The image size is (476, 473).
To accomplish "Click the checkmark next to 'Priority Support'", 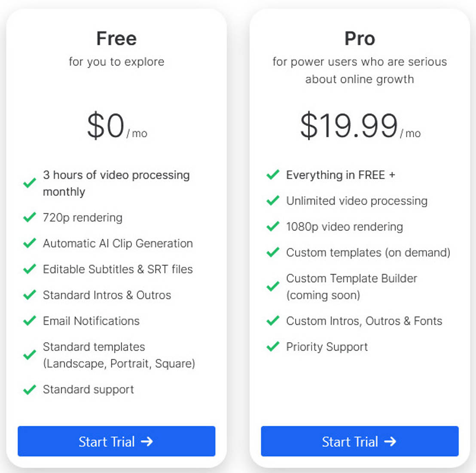I will [272, 346].
